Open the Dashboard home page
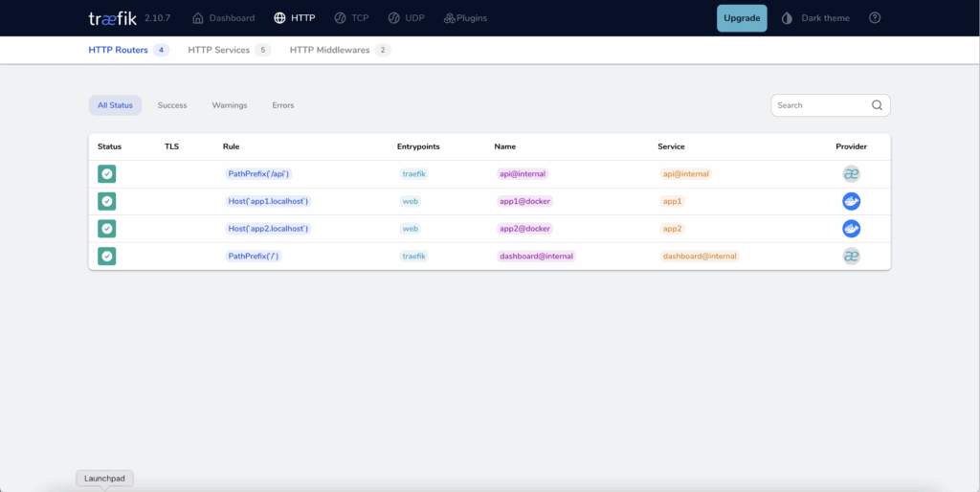This screenshot has height=492, width=980. pos(224,18)
